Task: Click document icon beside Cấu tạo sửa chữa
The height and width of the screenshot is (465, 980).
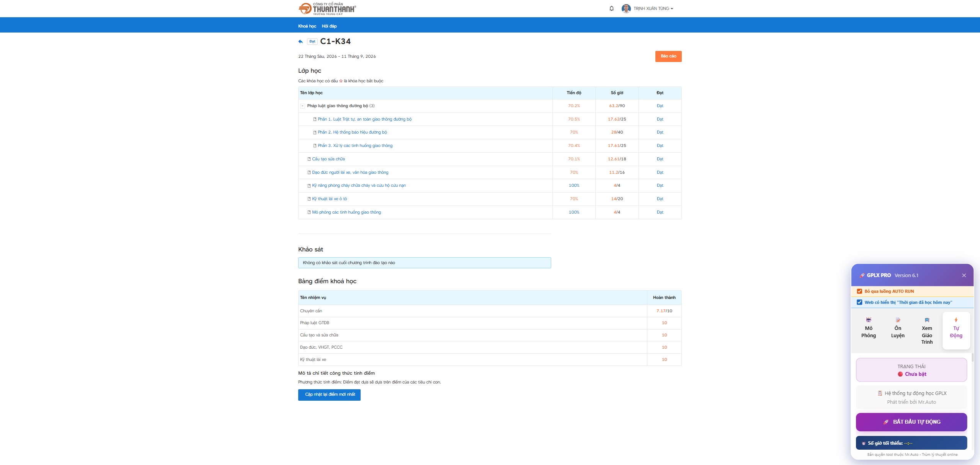Action: click(309, 159)
